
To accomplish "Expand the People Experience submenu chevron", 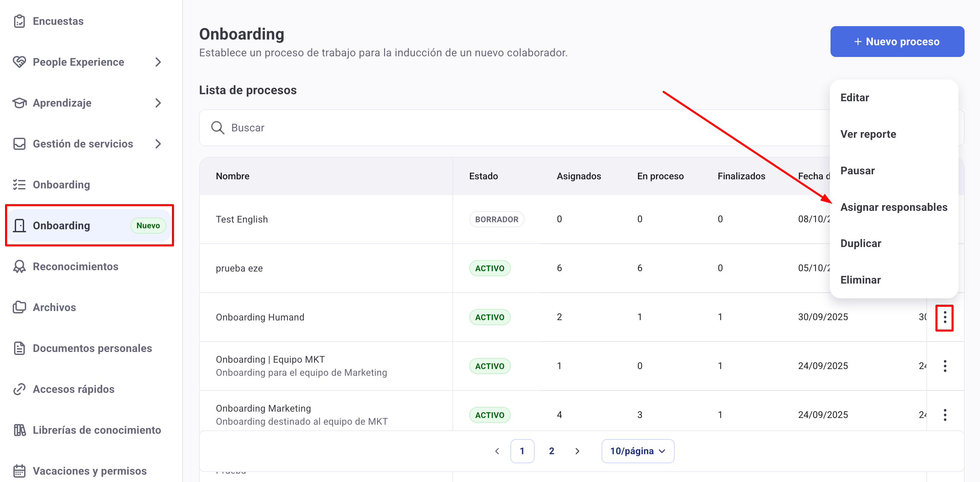I will pos(158,62).
